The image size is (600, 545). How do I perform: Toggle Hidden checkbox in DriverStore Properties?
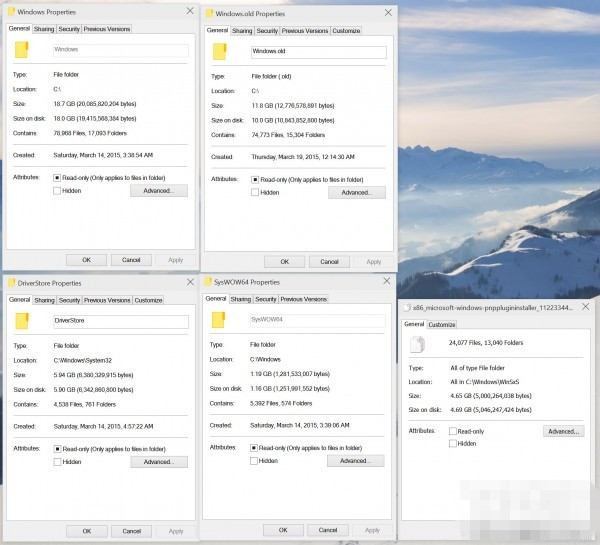click(57, 462)
